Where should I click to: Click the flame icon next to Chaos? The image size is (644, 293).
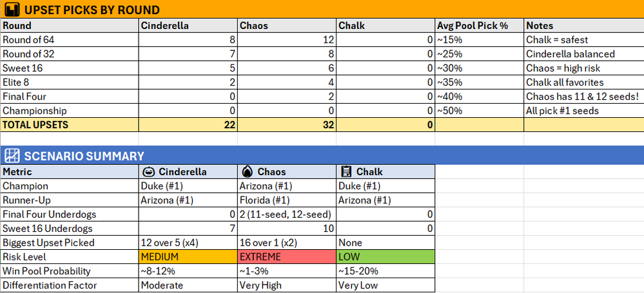(x=248, y=171)
